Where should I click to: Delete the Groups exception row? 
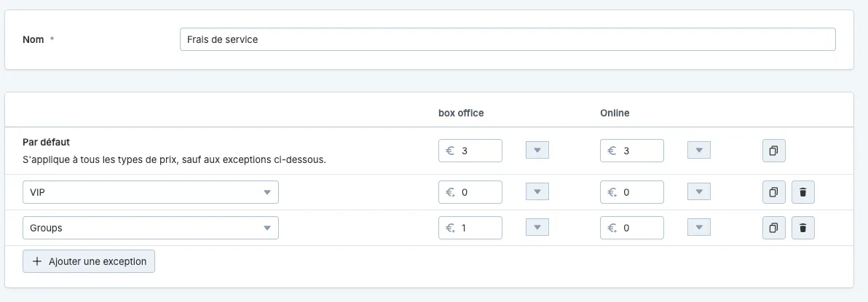click(802, 228)
